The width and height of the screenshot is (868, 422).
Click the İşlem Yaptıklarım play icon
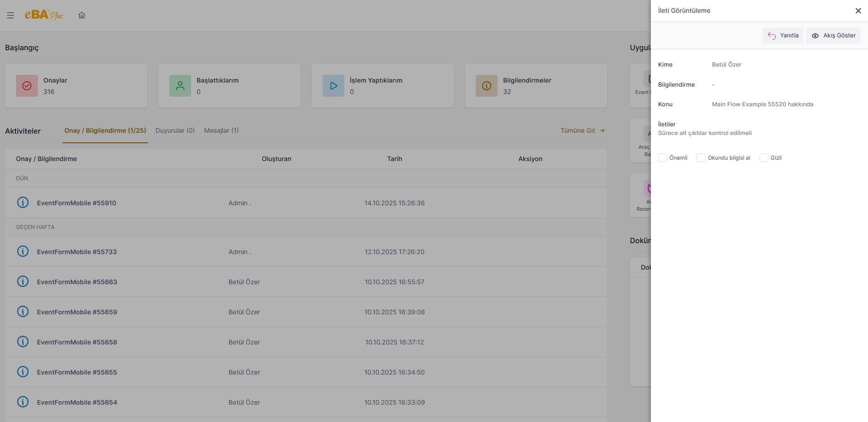click(x=333, y=86)
